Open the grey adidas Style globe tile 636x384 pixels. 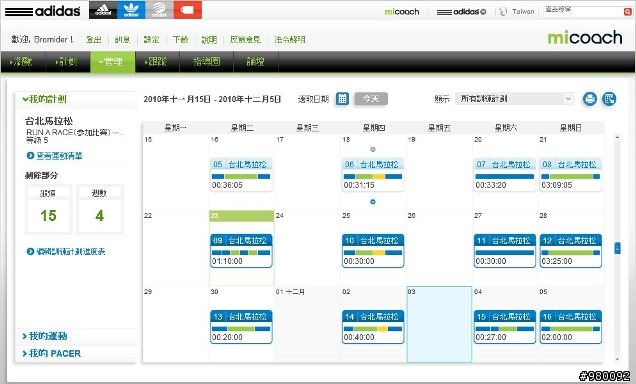[x=159, y=10]
